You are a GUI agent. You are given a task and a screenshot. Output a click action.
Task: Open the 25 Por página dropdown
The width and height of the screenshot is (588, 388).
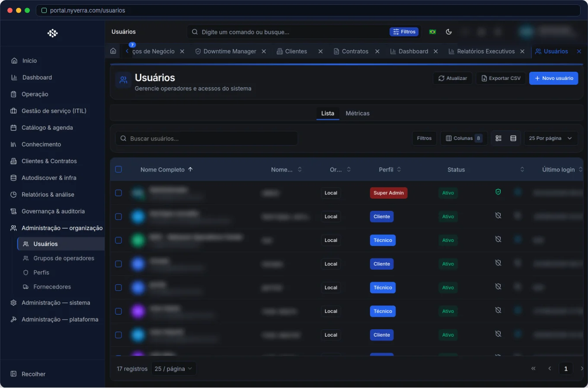550,138
